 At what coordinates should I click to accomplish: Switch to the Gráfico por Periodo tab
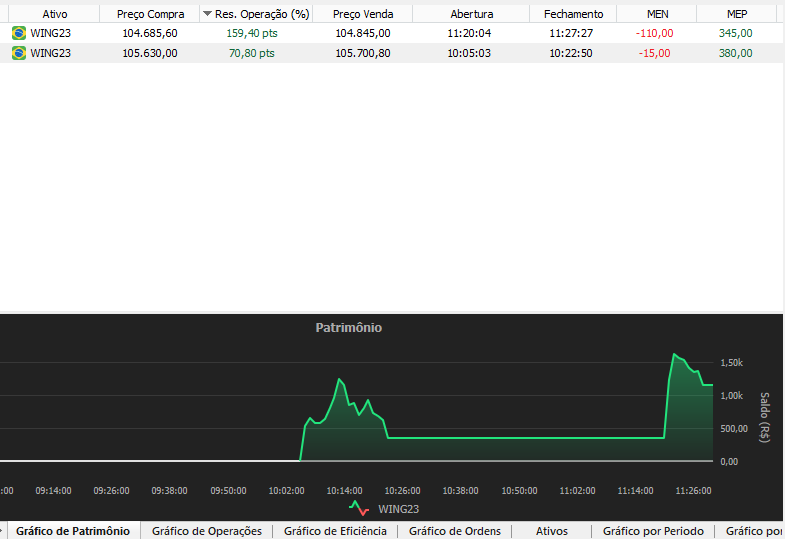(653, 531)
